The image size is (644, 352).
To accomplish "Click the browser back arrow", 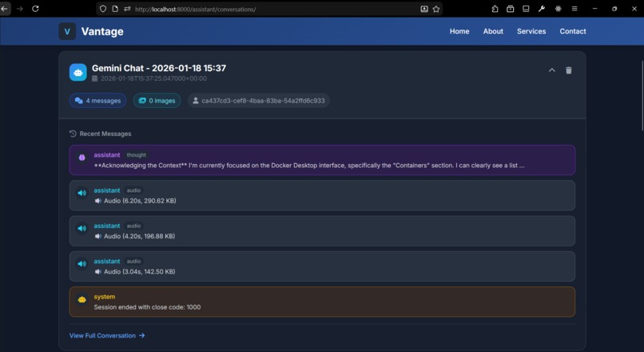I will coord(5,9).
